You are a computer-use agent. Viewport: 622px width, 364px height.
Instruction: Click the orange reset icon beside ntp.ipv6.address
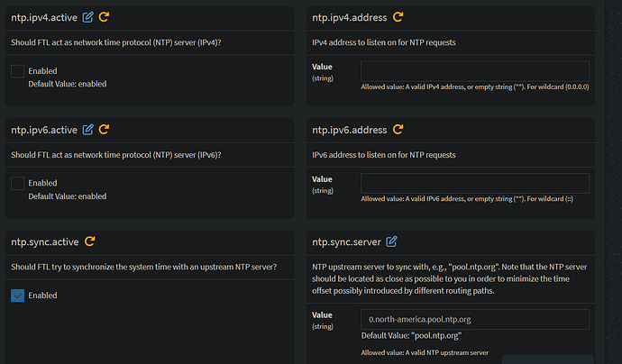[398, 130]
